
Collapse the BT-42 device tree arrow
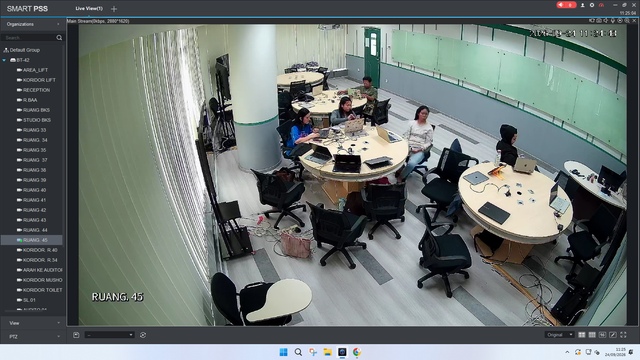pyautogui.click(x=4, y=60)
